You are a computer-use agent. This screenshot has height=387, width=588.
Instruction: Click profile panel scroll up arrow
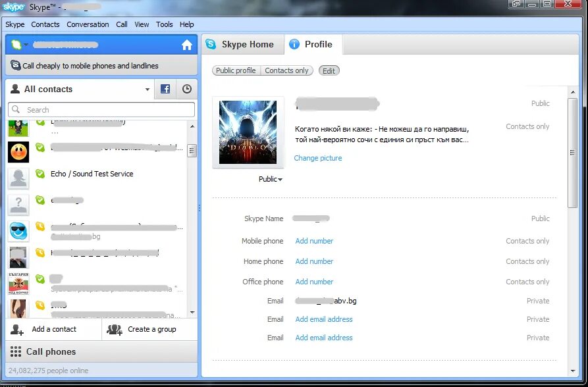[573, 92]
